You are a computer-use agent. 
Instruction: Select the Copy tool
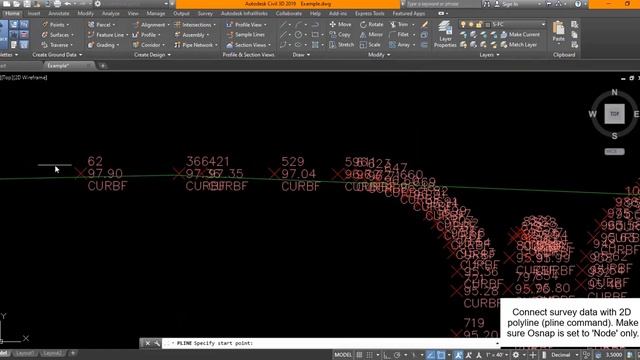340,35
